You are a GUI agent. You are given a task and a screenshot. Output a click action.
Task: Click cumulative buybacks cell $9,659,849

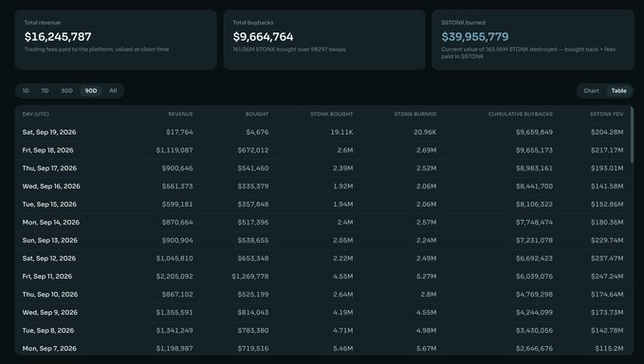point(534,132)
